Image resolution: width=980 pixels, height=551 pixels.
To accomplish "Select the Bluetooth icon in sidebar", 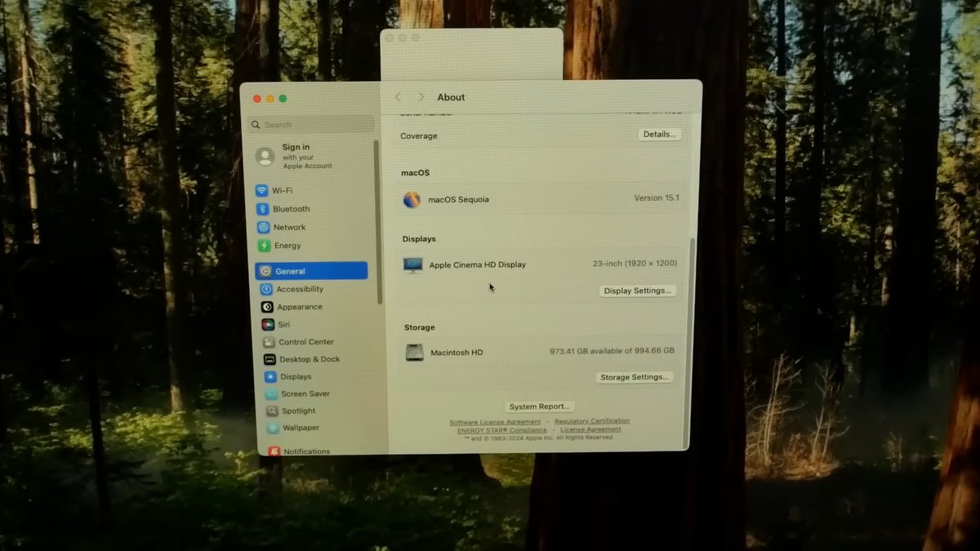I will pos(262,209).
